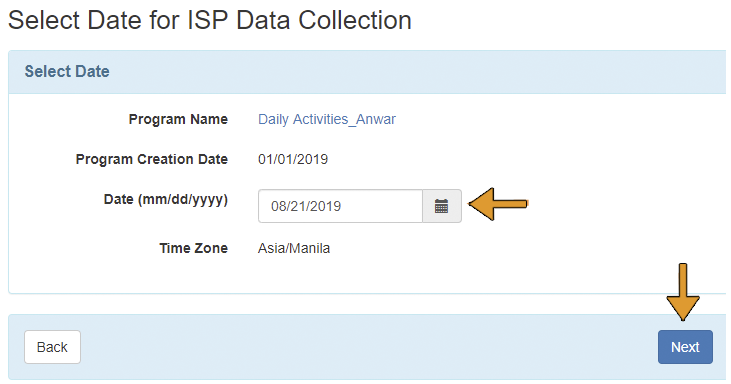The width and height of the screenshot is (731, 384).
Task: Click the 'Date (mm/dd/yyyy)' label
Action: (166, 199)
